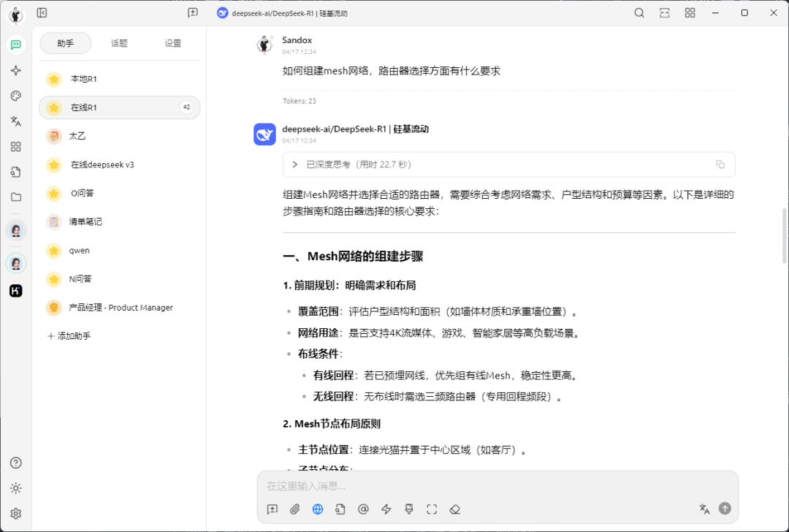Click the model name deepseek-ai/DeepSeek-R1 above the reply

coord(355,129)
